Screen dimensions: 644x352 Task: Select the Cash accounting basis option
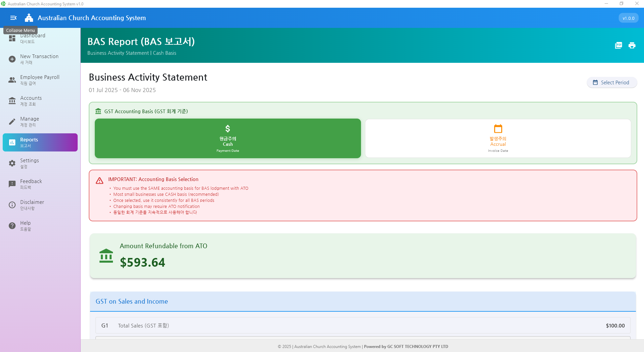(x=228, y=138)
